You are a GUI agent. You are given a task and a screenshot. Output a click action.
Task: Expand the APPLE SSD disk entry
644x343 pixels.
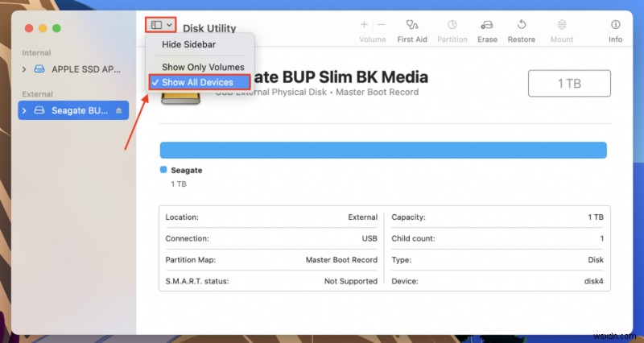pos(24,69)
